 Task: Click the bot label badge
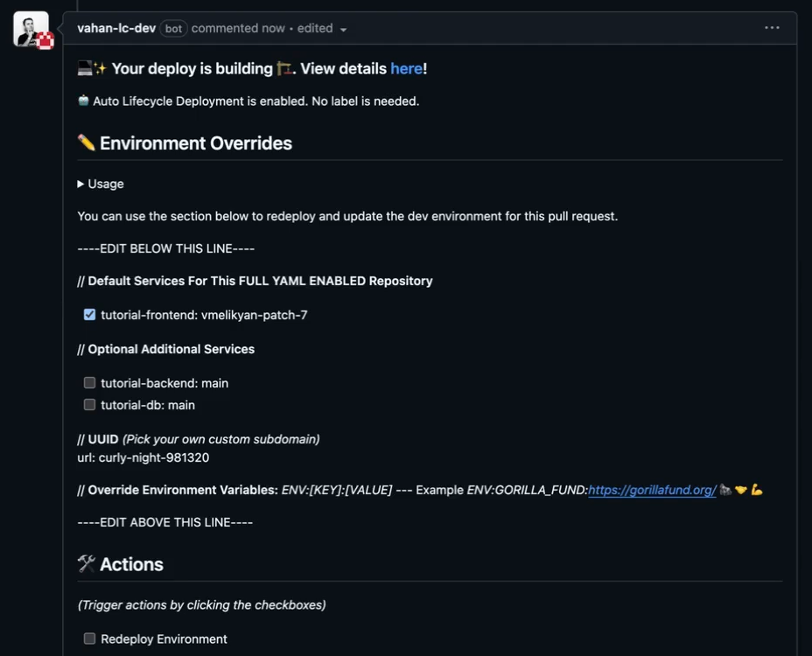173,29
